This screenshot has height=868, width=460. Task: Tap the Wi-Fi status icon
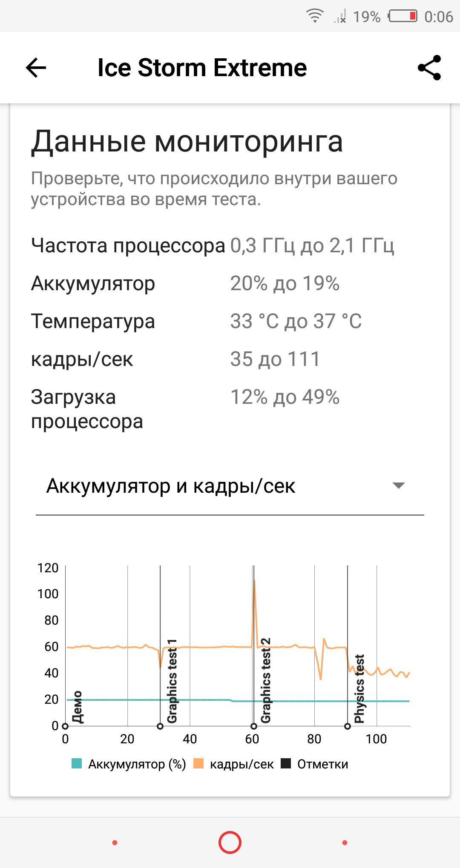[315, 16]
